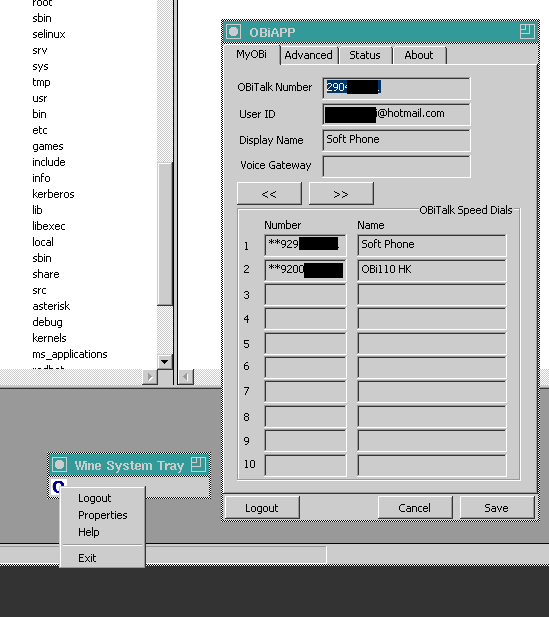Image resolution: width=549 pixels, height=617 pixels.
Task: Click the Voice Gateway field
Action: tap(396, 166)
